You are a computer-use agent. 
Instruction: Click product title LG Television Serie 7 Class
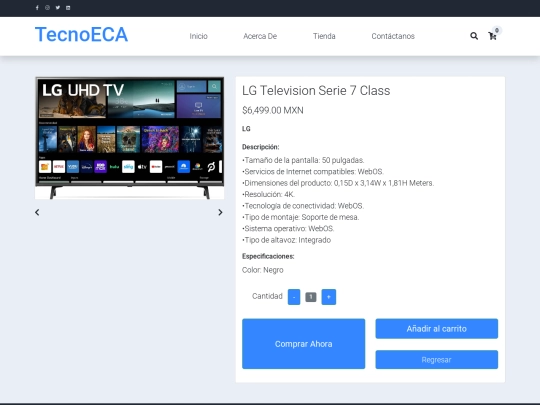[x=316, y=91]
